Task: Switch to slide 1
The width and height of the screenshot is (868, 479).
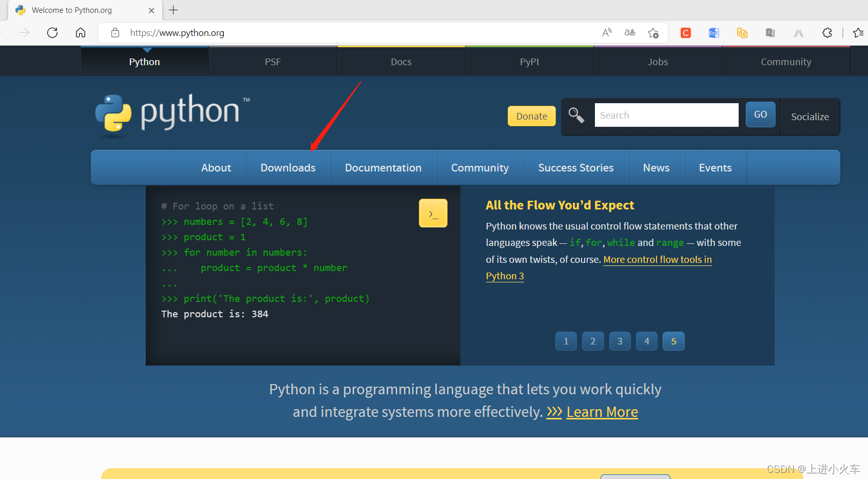Action: pos(566,341)
